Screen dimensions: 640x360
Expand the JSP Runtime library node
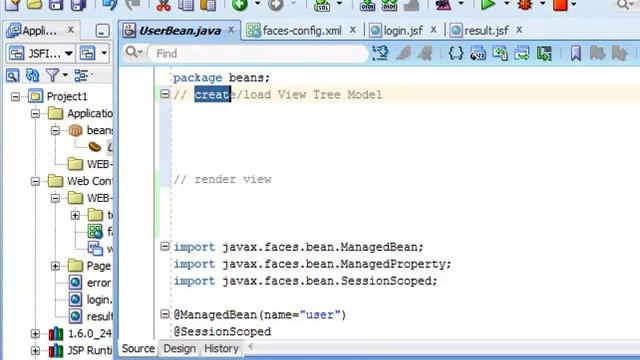(x=35, y=351)
